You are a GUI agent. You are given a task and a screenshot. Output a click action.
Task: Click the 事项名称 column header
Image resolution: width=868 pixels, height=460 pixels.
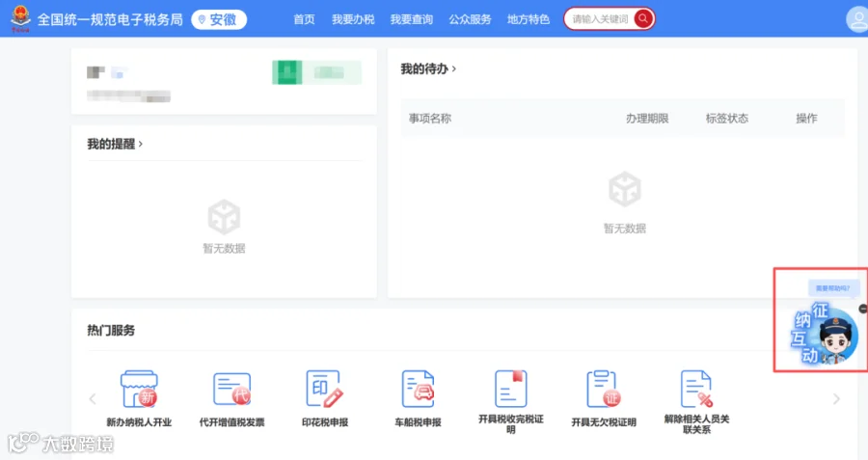pyautogui.click(x=430, y=118)
